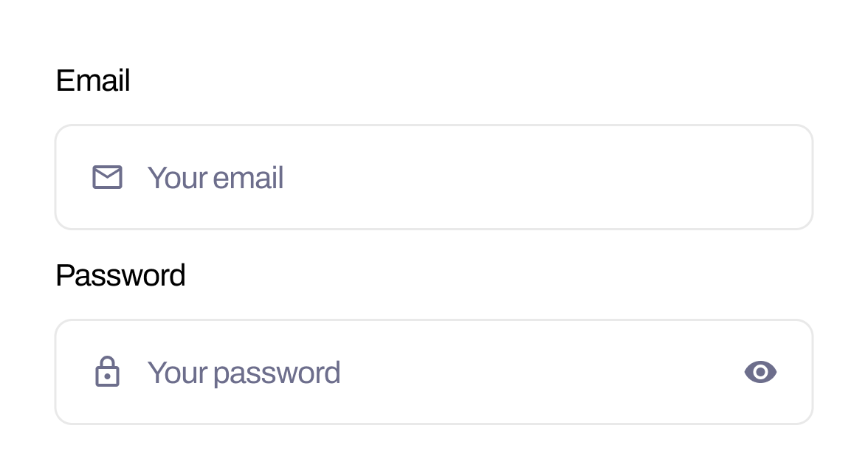Tap the mail icon beside "Your email"
868x476 pixels.
108,177
